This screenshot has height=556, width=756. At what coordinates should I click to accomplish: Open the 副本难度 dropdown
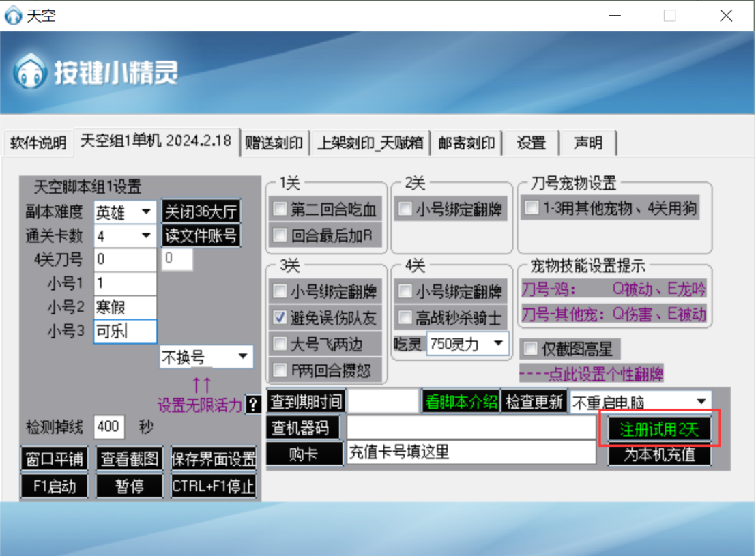click(x=146, y=212)
